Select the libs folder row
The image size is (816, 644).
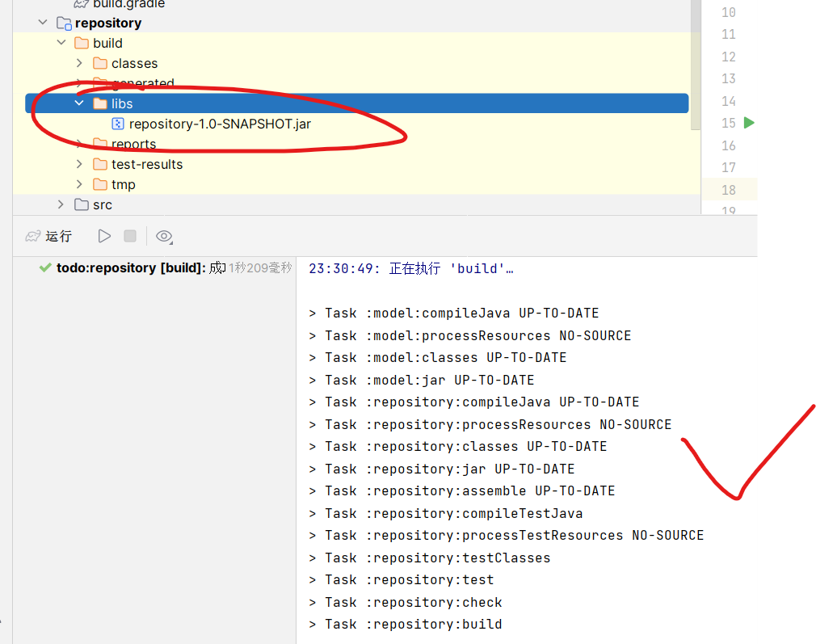click(x=357, y=103)
